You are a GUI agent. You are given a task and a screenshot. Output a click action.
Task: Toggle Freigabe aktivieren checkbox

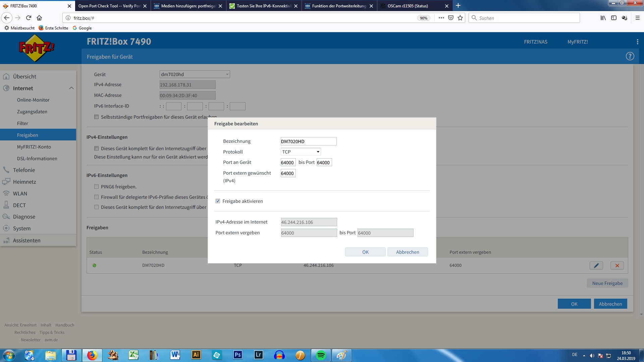(x=218, y=201)
